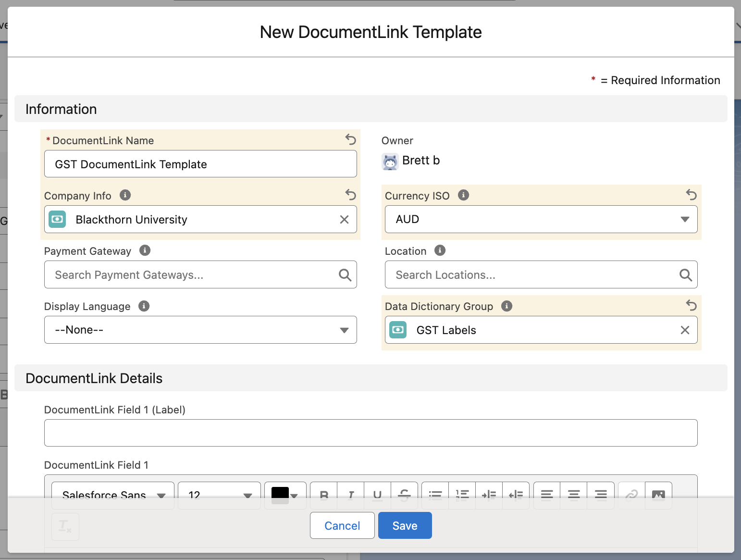Viewport: 741px width, 560px height.
Task: Undo the Company Info field change
Action: coord(350,195)
